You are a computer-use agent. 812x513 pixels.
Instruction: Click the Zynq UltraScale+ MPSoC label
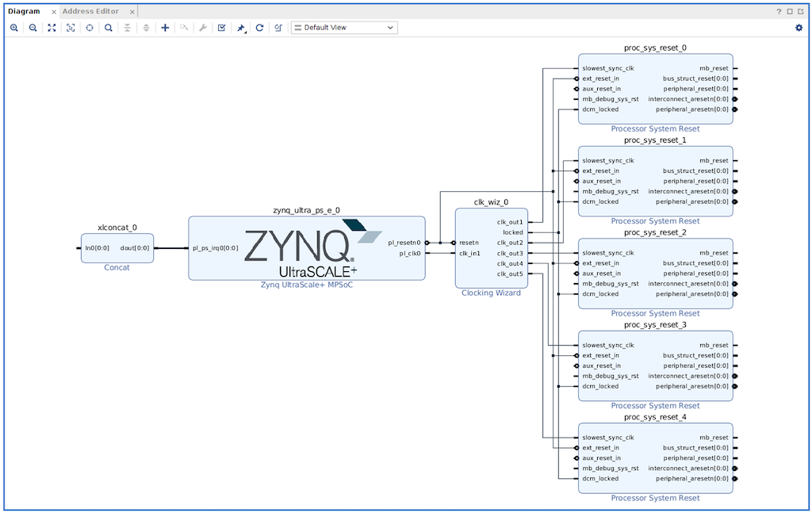[307, 285]
